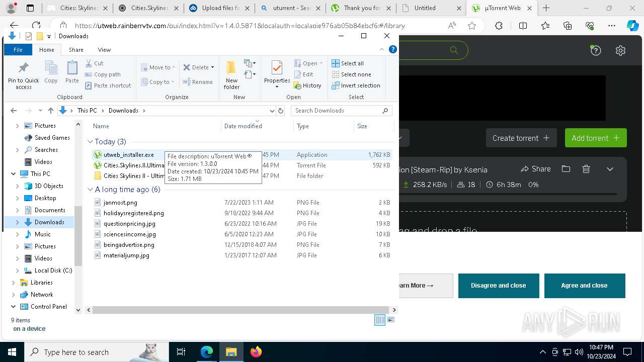The image size is (644, 362).
Task: Click the Search Downloads field
Action: coord(341,111)
